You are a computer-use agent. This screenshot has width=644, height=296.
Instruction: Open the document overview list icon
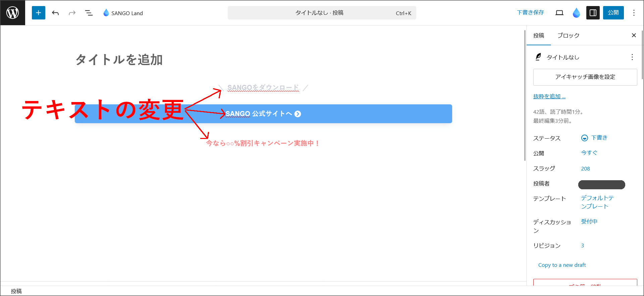[89, 13]
